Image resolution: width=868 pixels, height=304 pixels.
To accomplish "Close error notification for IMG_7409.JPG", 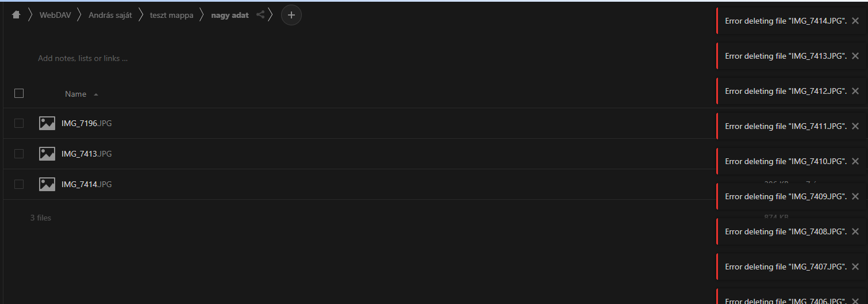I will point(855,196).
